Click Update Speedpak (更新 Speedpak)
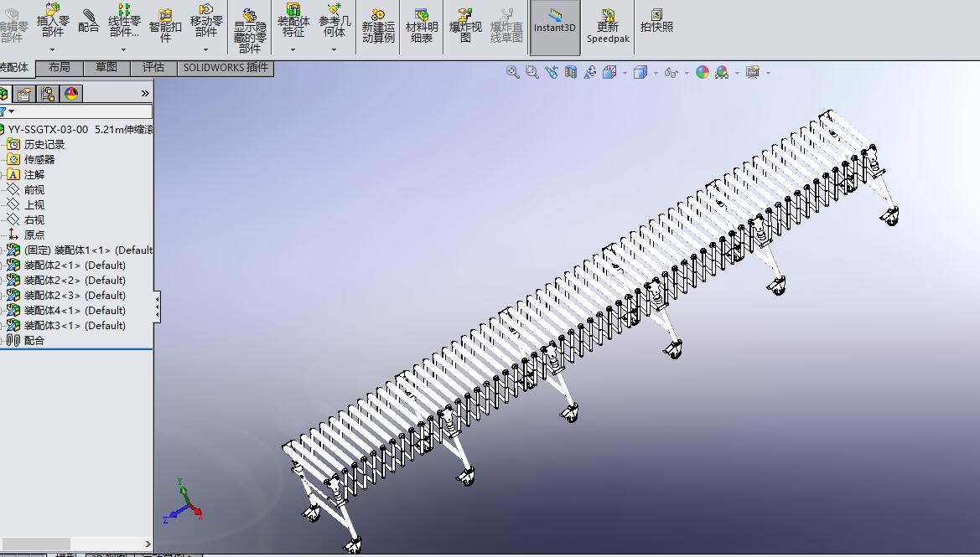The height and width of the screenshot is (557, 980). 608,25
